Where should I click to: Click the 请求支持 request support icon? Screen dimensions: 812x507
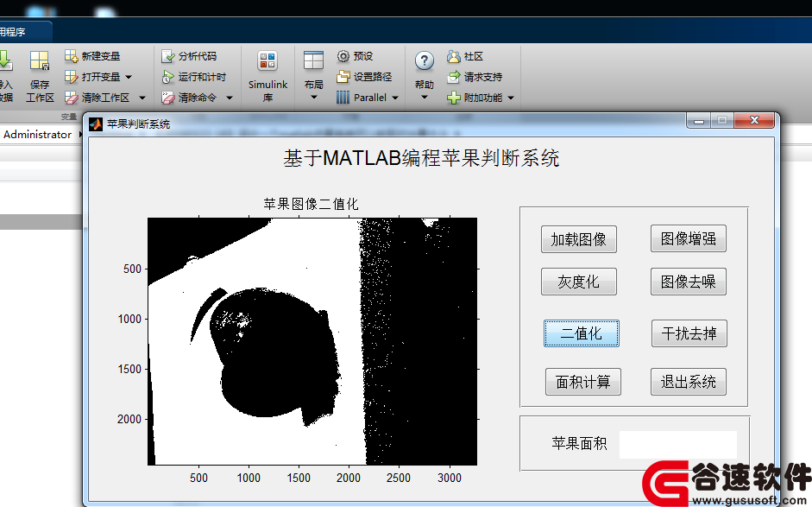point(454,77)
